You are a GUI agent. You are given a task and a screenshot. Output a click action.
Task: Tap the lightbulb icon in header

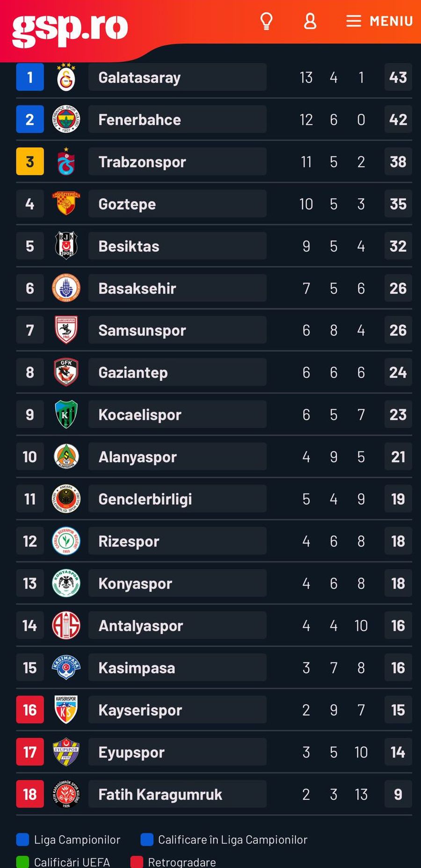pyautogui.click(x=266, y=21)
